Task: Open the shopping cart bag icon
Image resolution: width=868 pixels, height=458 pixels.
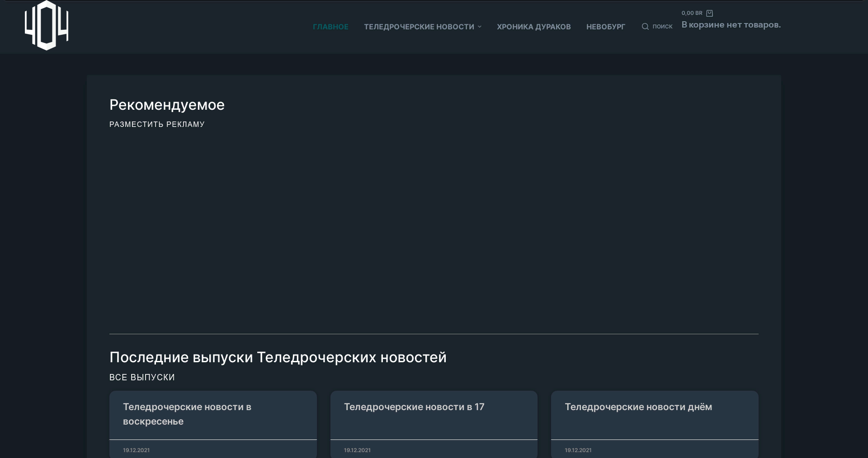Action: point(709,13)
